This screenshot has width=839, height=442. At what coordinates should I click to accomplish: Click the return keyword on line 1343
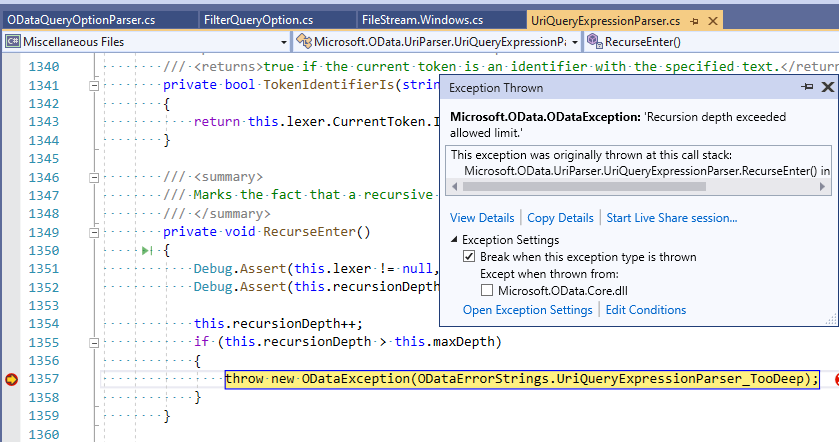point(217,122)
